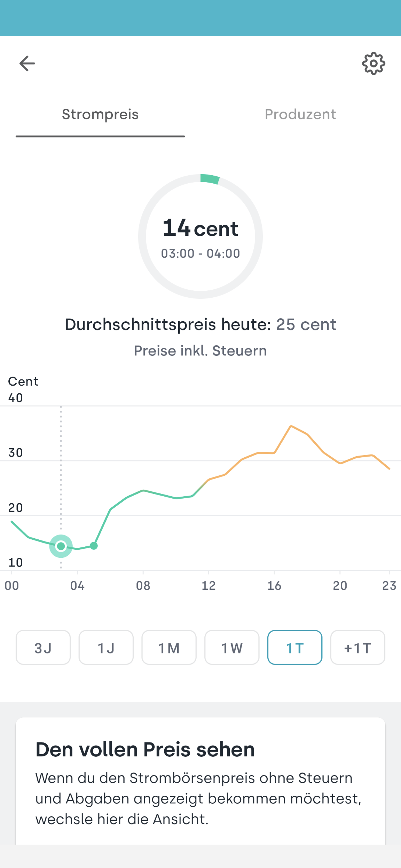The image size is (401, 868).
Task: Switch to the Strompreis tab
Action: pos(100,114)
